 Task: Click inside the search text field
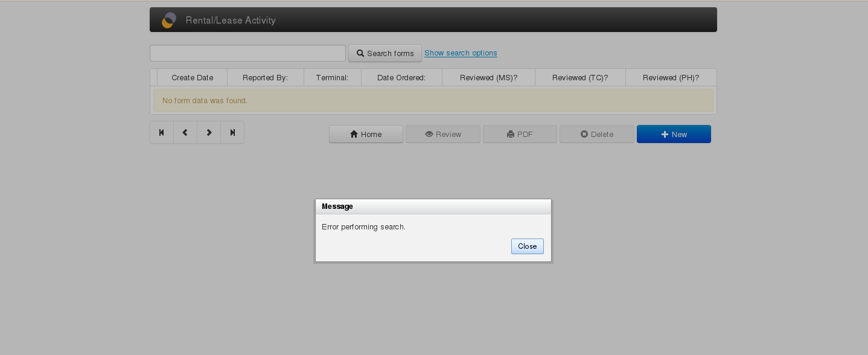(x=247, y=53)
